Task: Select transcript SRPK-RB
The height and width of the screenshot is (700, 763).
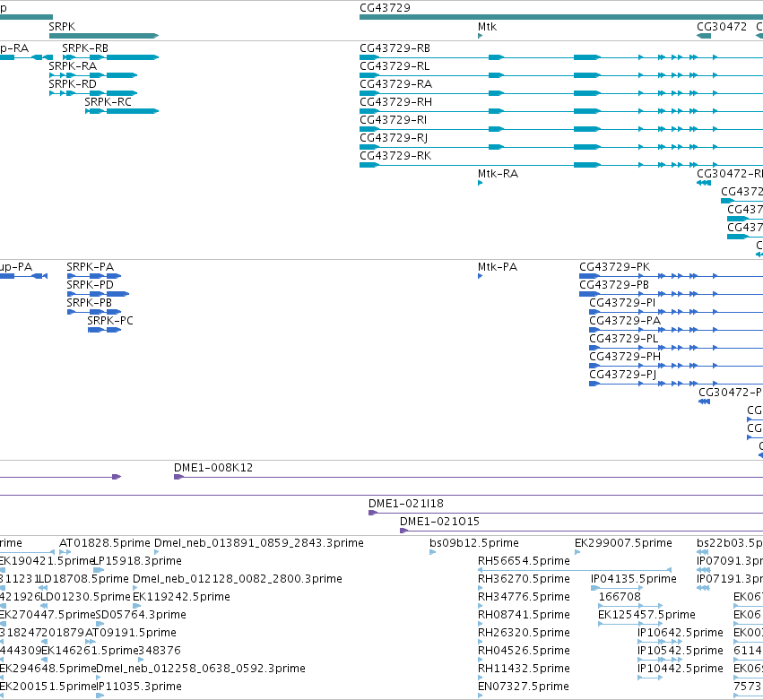Action: tap(85, 48)
